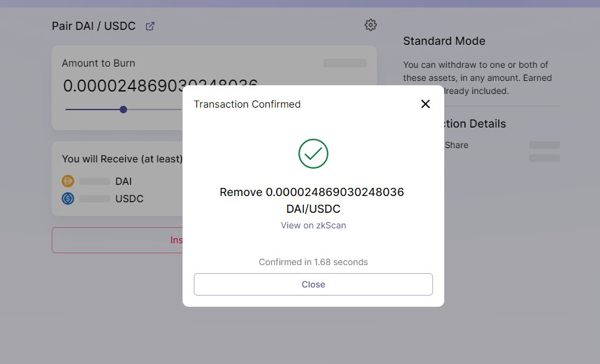The width and height of the screenshot is (600, 364).
Task: Click the Confirmed in 1.68 seconds text
Action: (x=313, y=262)
